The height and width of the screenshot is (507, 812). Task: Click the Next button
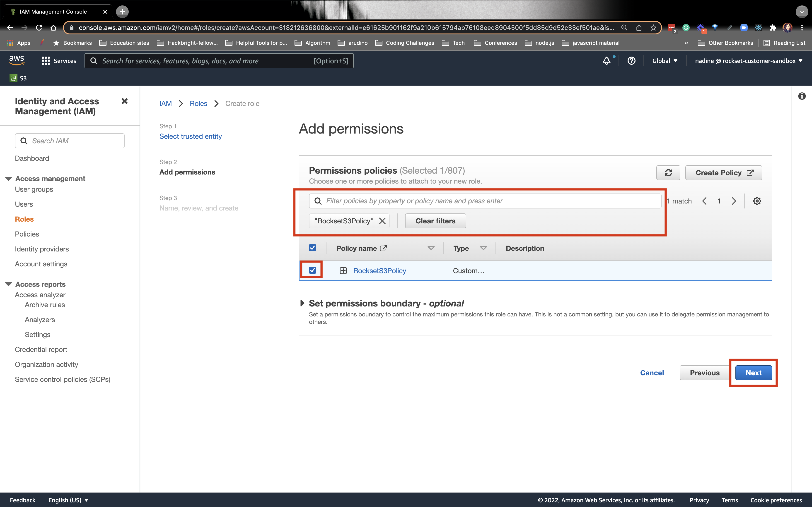pos(753,373)
